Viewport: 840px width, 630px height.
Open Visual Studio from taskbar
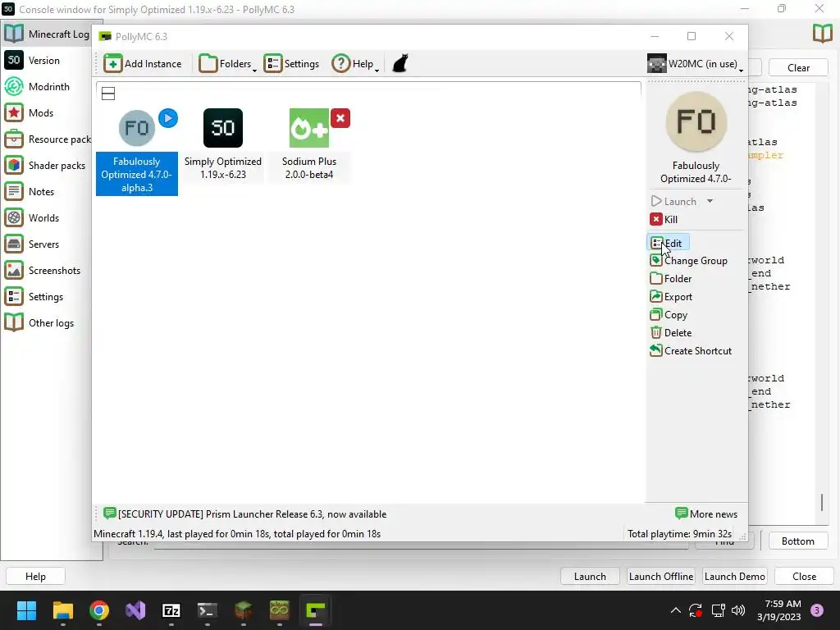click(x=135, y=610)
